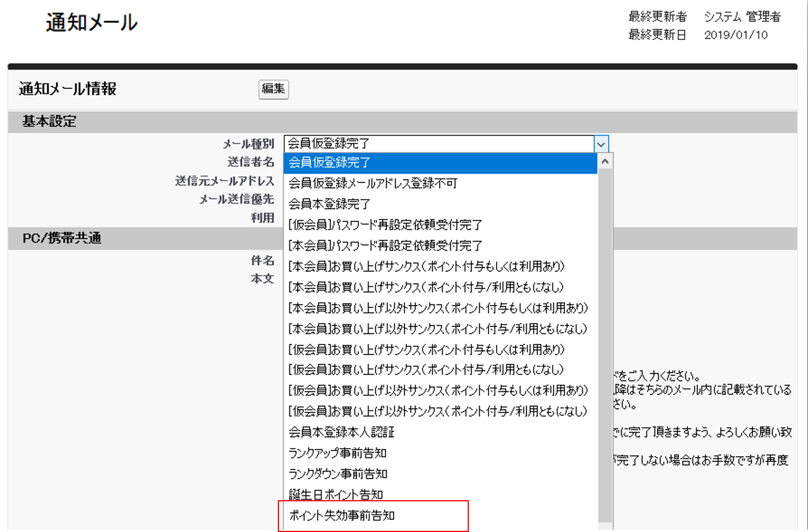
Task: Click the メール種別 combo box field
Action: [x=439, y=144]
